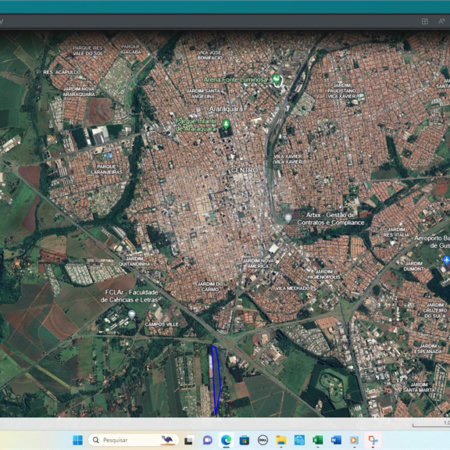Click the Arena Fonte Luminosa green map pin
The width and height of the screenshot is (450, 450).
276,79
